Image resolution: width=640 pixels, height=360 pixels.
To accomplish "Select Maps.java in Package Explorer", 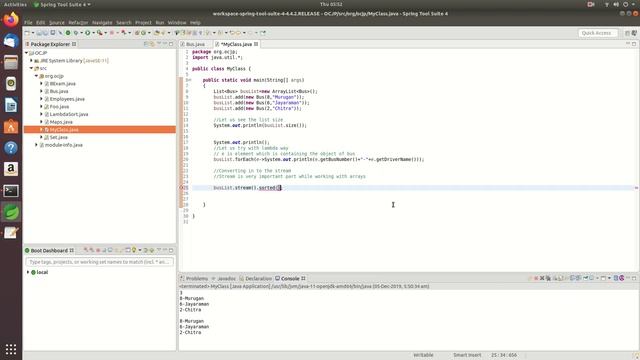I will pyautogui.click(x=61, y=122).
